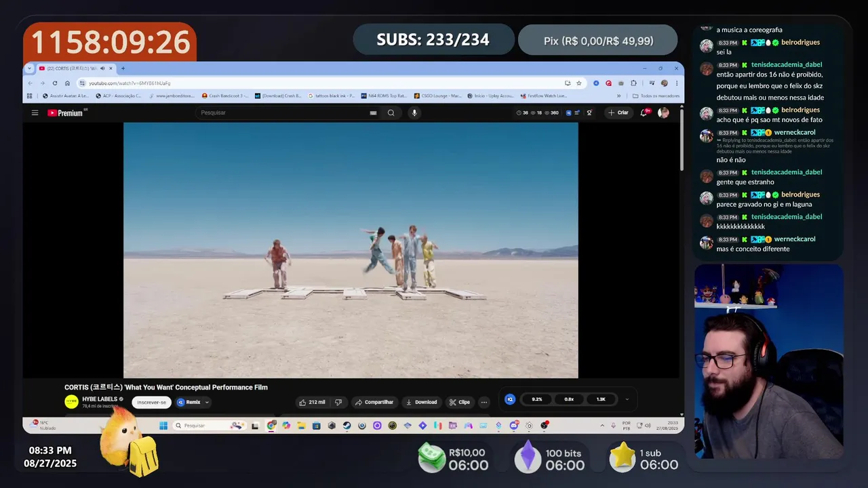
Task: Open the tattoos black ink bookmark
Action: [332, 96]
